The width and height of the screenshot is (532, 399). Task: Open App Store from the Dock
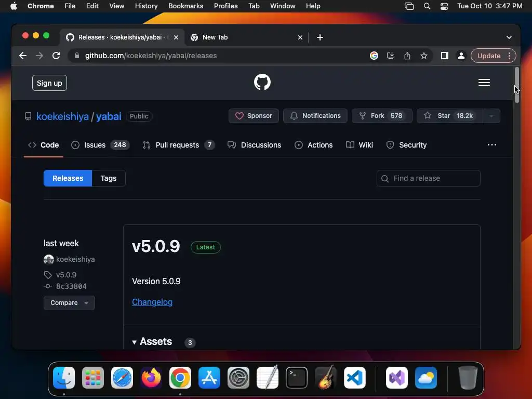point(209,378)
